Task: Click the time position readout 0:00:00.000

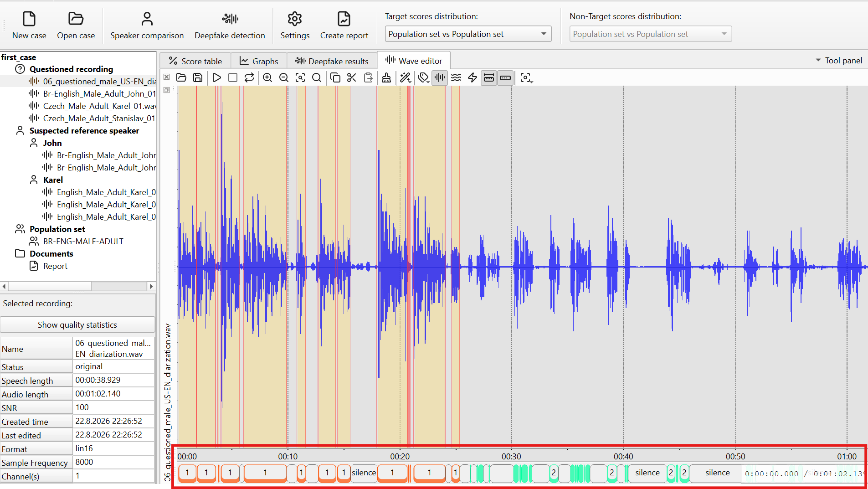Action: point(772,474)
